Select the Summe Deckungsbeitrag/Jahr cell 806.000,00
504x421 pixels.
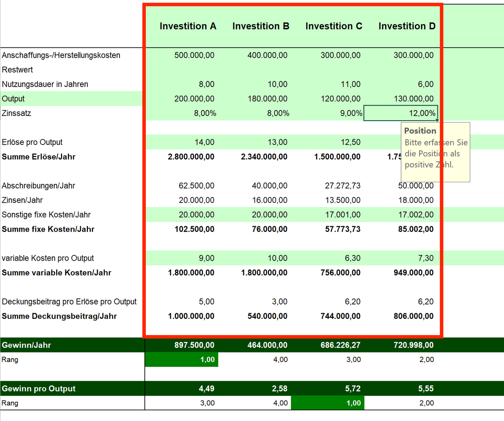click(413, 316)
